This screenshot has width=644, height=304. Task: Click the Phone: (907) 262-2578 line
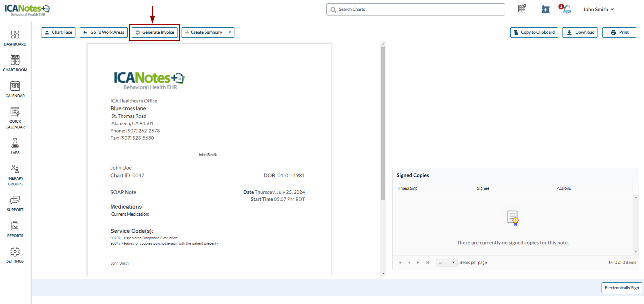[x=135, y=131]
